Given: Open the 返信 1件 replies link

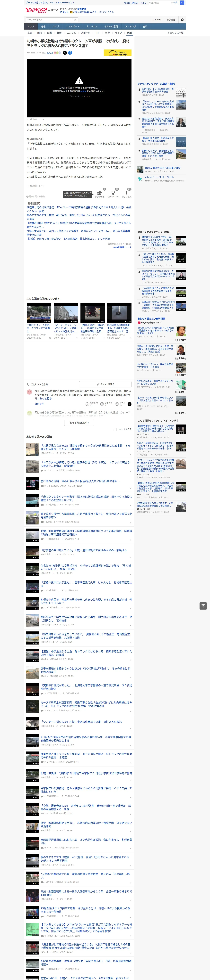Looking at the screenshot, I should [39, 404].
